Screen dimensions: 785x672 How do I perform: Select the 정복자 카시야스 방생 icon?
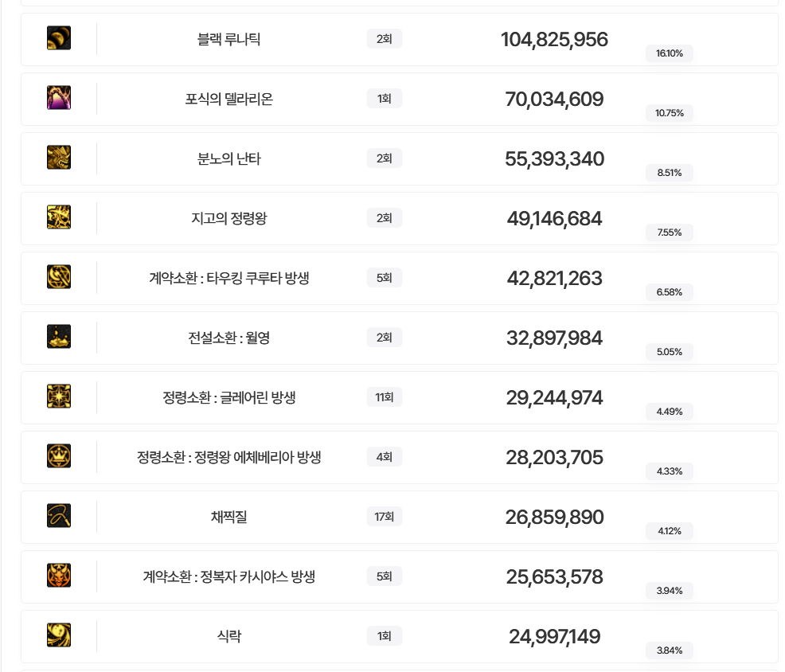tap(59, 576)
